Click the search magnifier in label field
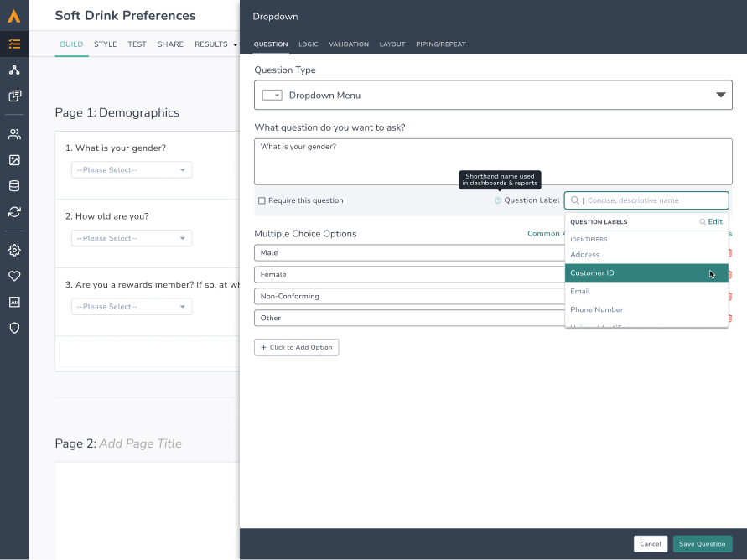Viewport: 747px width, 560px height. click(x=575, y=200)
